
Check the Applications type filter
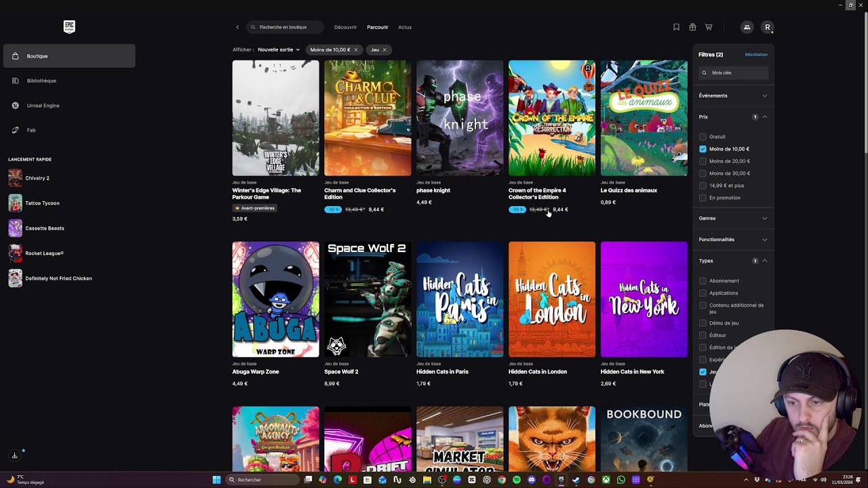point(703,293)
